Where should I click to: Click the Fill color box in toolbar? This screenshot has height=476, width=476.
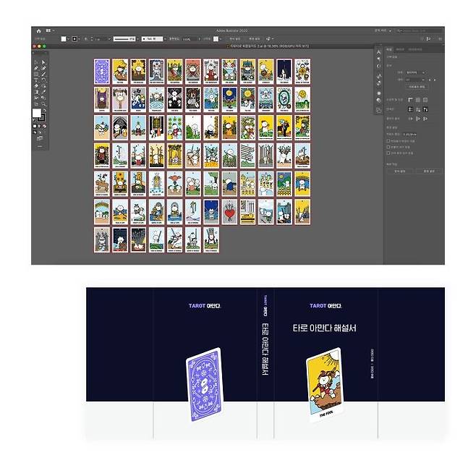tap(38, 114)
